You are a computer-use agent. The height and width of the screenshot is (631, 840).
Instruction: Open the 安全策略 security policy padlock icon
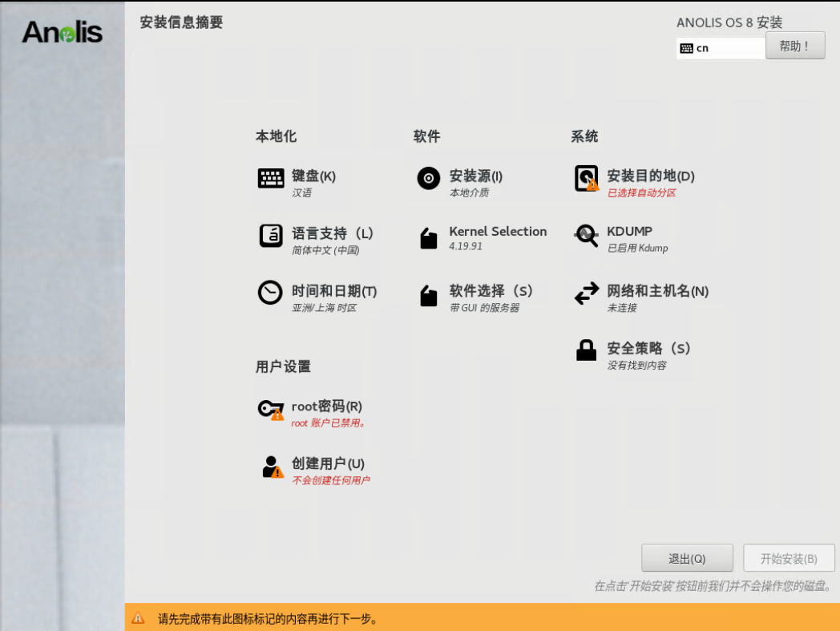point(586,350)
